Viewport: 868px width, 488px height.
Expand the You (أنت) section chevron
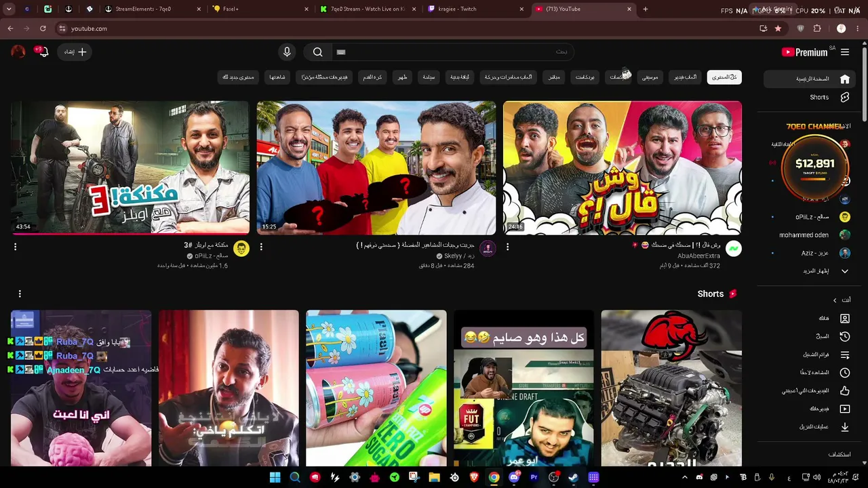point(835,300)
